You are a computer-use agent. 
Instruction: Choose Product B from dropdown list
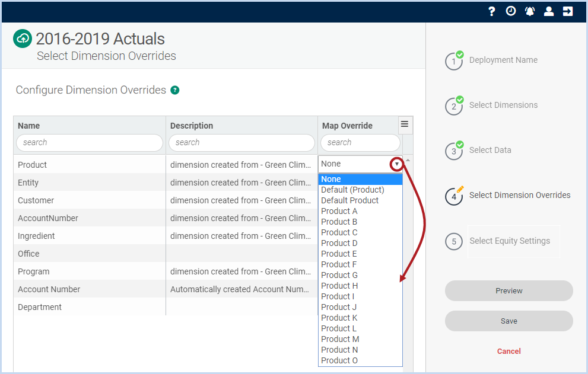pyautogui.click(x=360, y=222)
